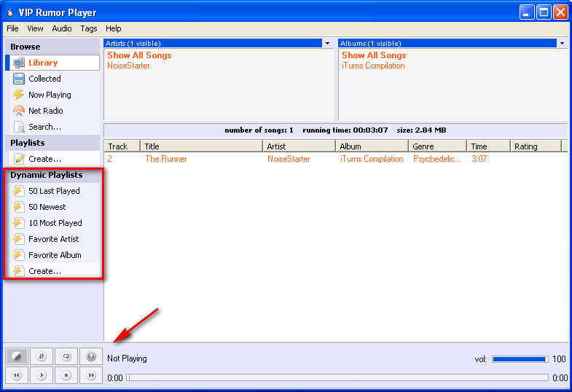The height and width of the screenshot is (392, 572).
Task: Click the Albums (1 visible) header
Action: [447, 44]
